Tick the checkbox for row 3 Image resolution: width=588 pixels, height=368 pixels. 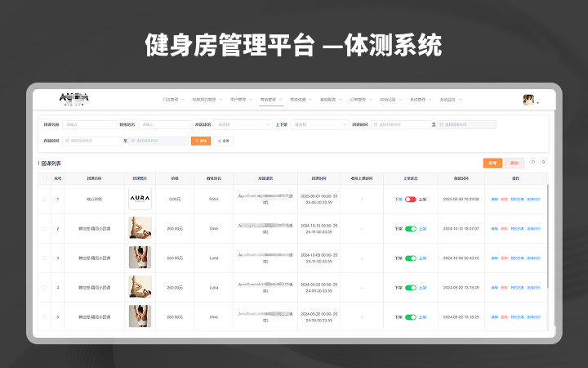pos(44,258)
